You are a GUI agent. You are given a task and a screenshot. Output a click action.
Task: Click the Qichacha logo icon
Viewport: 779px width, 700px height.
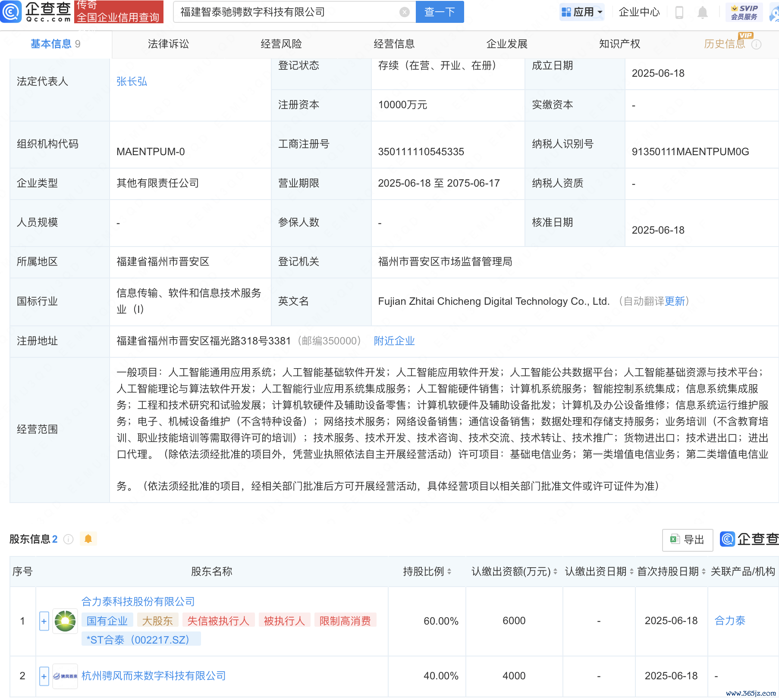pos(11,12)
